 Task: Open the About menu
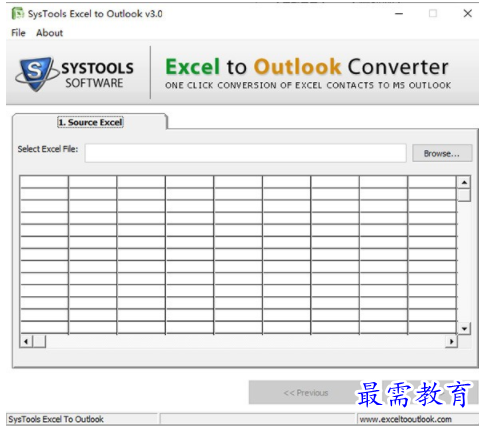pos(49,33)
